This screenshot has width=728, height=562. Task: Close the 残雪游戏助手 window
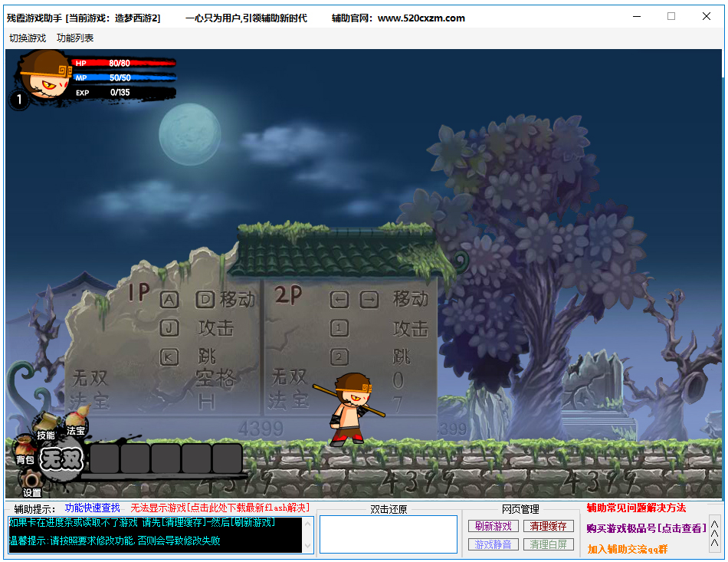(x=707, y=17)
